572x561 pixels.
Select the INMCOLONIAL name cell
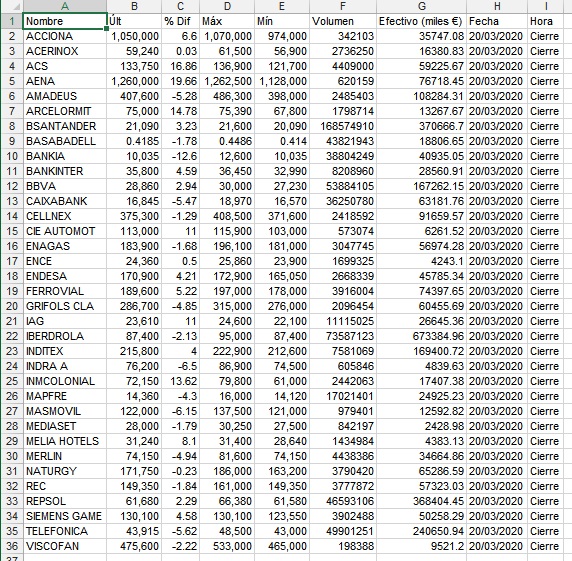(x=65, y=381)
